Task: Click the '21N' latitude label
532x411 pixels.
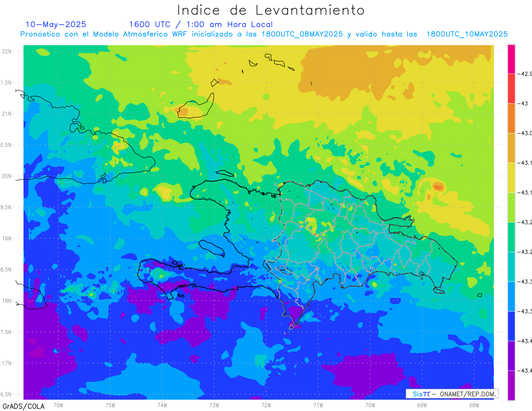Action: tap(7, 114)
